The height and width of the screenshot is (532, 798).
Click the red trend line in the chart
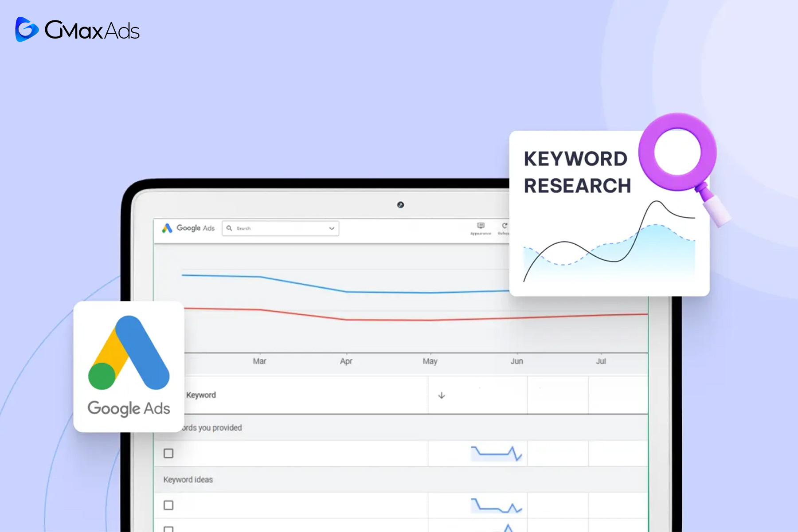[x=417, y=320]
